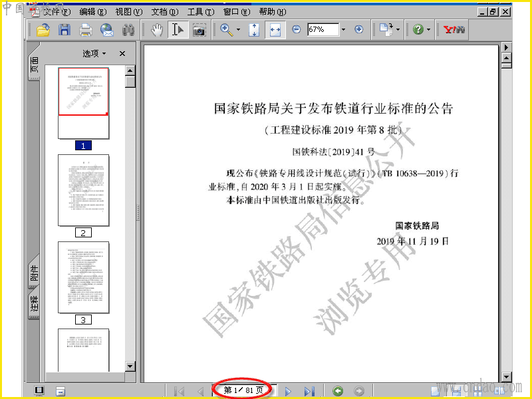Click the thumbnail label number 3
The height and width of the screenshot is (399, 532).
point(84,320)
